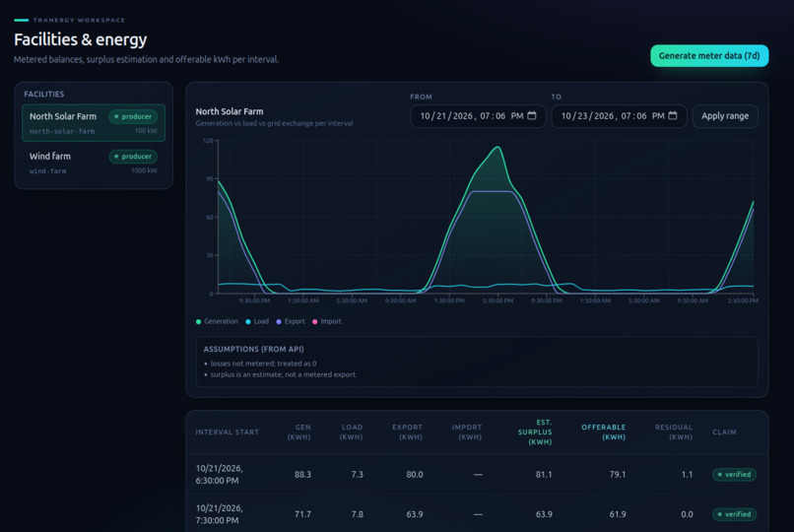Click the 'losses not metered; treated as 0' assumption

(263, 364)
